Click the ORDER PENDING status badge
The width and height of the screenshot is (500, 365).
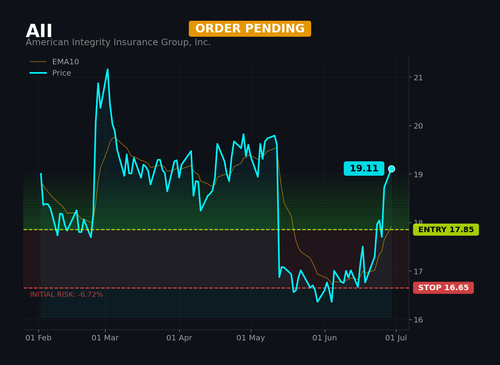click(x=250, y=29)
